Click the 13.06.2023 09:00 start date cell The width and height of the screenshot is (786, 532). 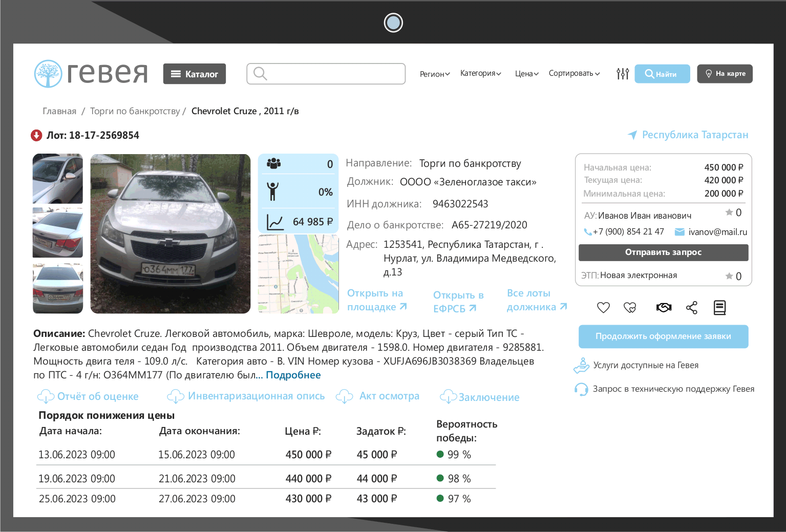point(77,455)
